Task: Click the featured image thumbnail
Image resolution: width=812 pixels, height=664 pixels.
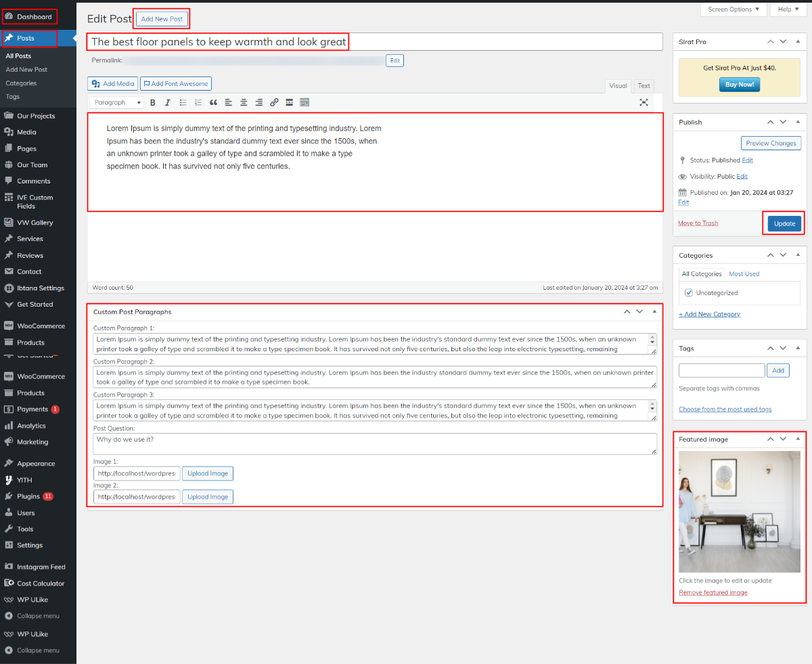Action: [x=739, y=512]
